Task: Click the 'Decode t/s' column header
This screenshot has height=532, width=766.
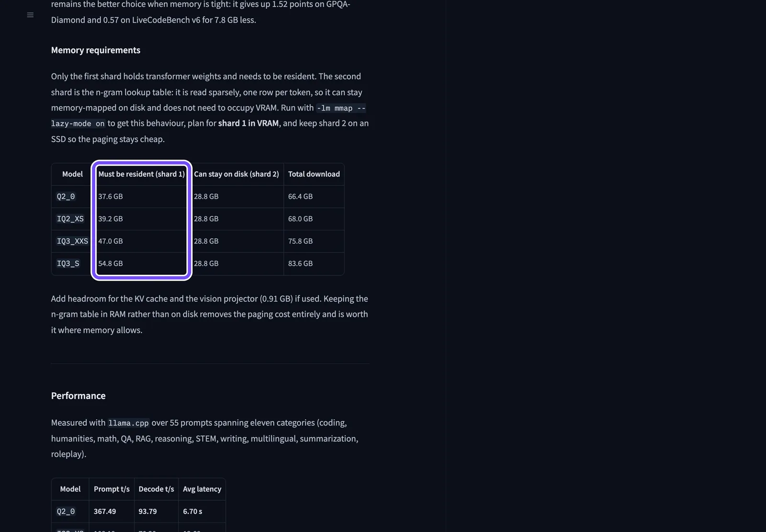Action: (x=156, y=489)
